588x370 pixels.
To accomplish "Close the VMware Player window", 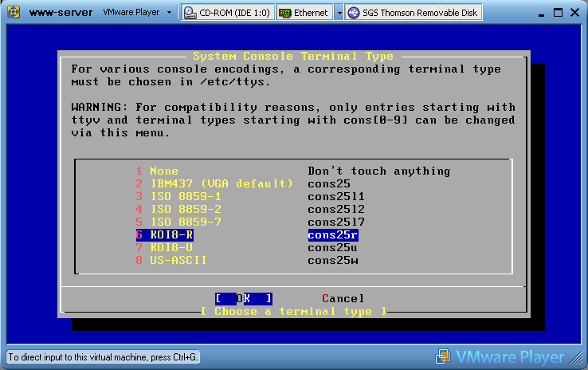I will pos(574,13).
